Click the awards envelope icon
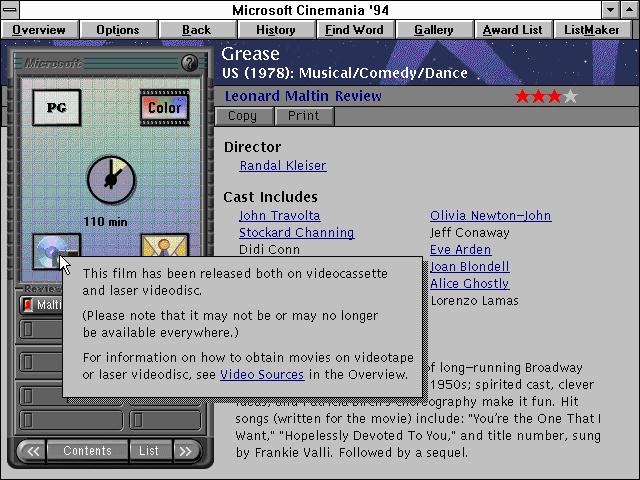The height and width of the screenshot is (480, 640). 164,245
